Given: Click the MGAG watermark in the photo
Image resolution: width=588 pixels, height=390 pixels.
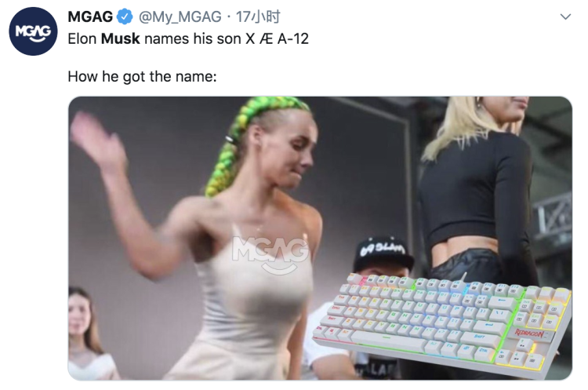Looking at the screenshot, I should [x=270, y=254].
